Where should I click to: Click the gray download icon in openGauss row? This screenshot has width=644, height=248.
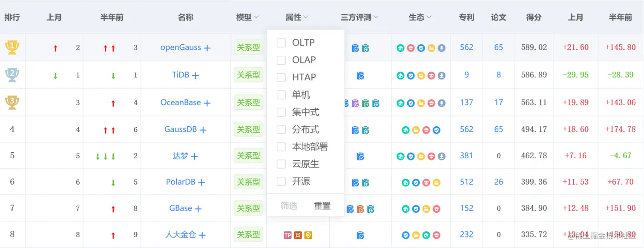pos(442,48)
